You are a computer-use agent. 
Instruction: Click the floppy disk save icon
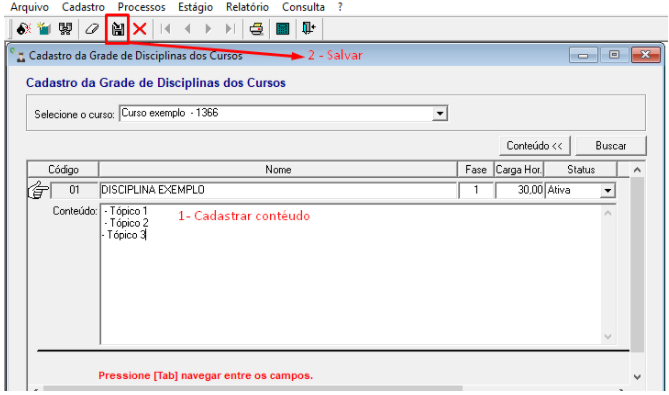point(118,29)
